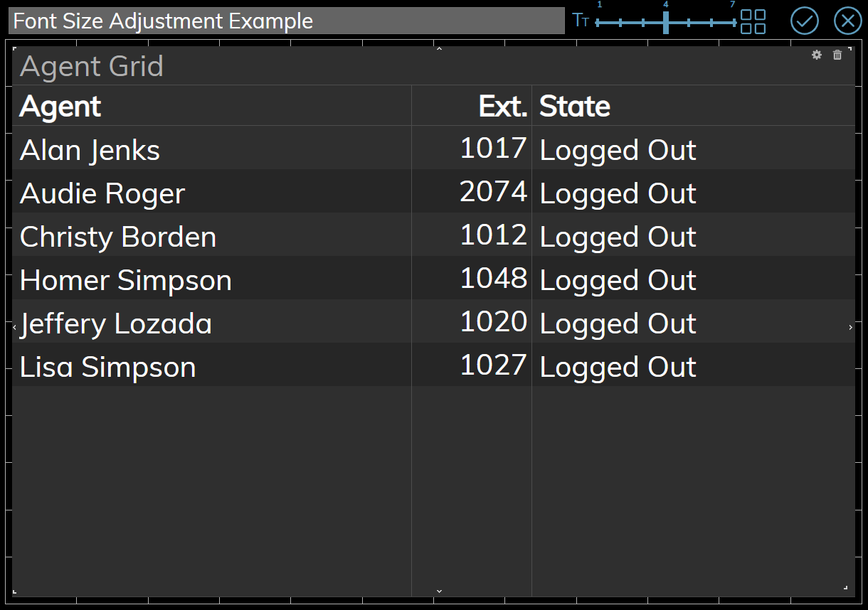Viewport: 868px width, 610px height.
Task: Click the top edge chevron of widget
Action: pos(439,49)
